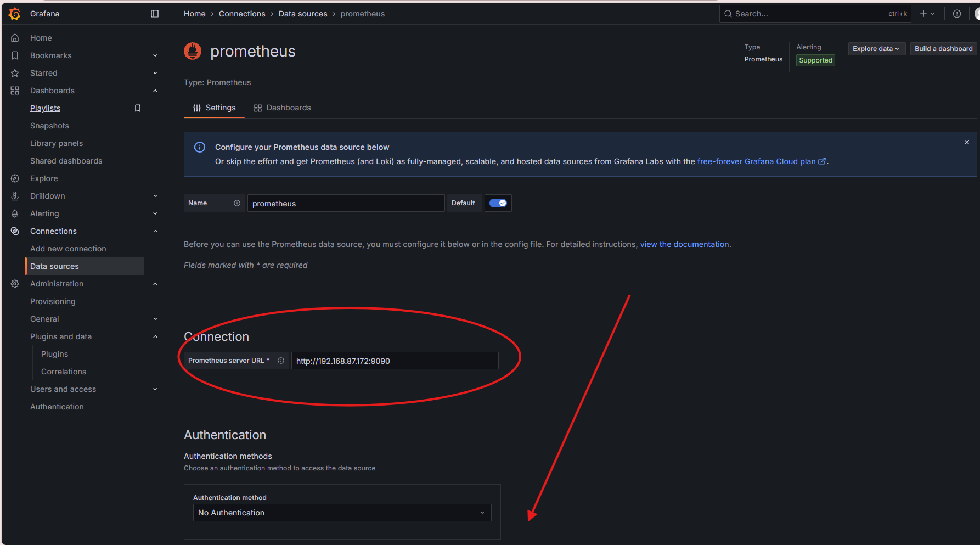980x545 pixels.
Task: Expand the Bookmarks section chevron
Action: click(x=155, y=55)
